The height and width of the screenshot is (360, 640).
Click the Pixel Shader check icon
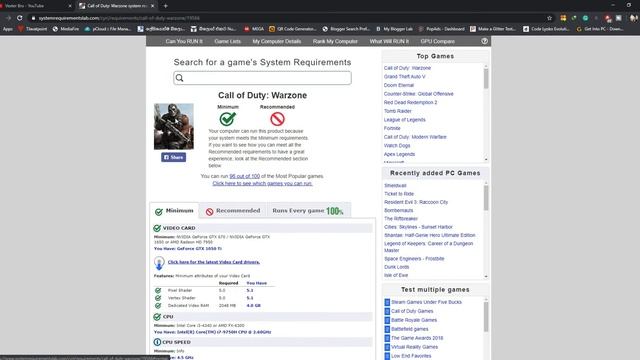pyautogui.click(x=158, y=291)
